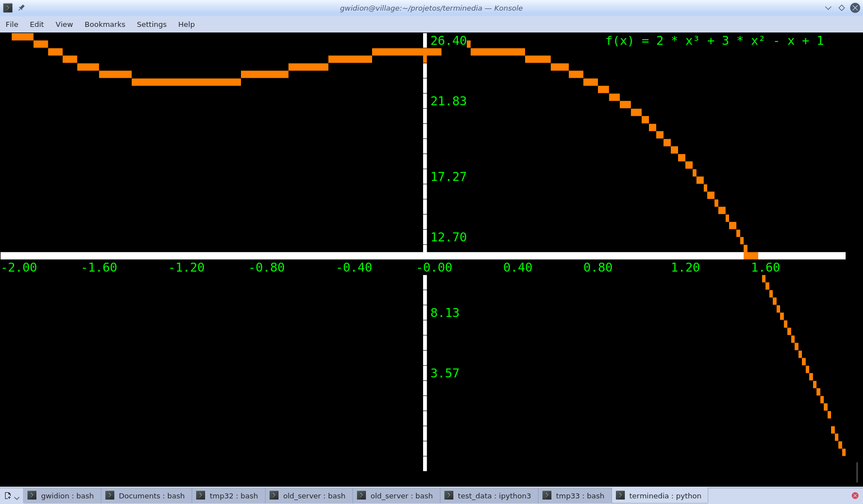863x504 pixels.
Task: Open the File menu
Action: 11,24
